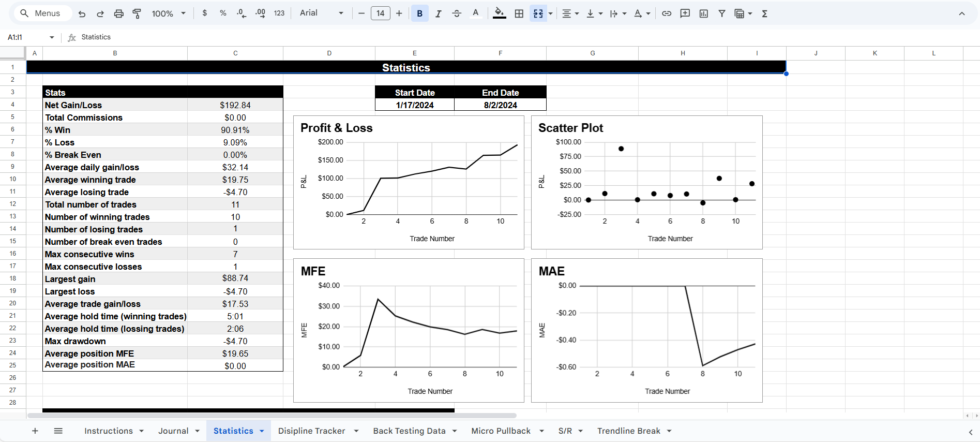Format as percent
The width and height of the screenshot is (980, 442).
(x=223, y=13)
